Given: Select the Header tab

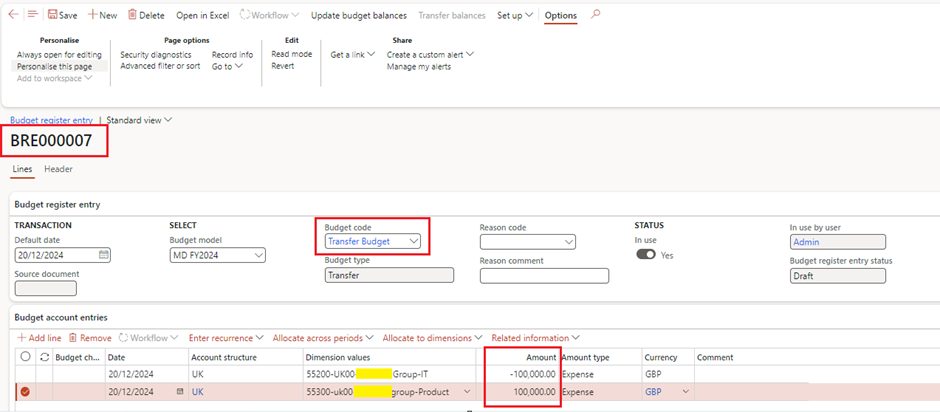Looking at the screenshot, I should click(59, 169).
